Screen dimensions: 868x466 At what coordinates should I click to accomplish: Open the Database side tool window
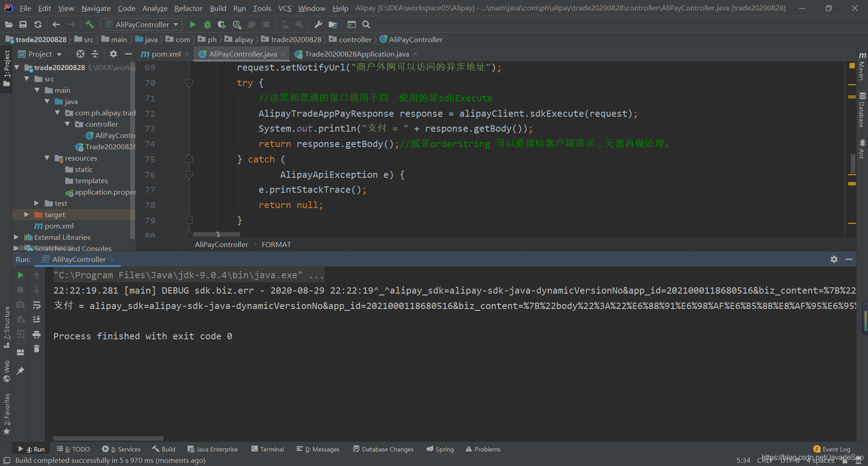[x=862, y=110]
